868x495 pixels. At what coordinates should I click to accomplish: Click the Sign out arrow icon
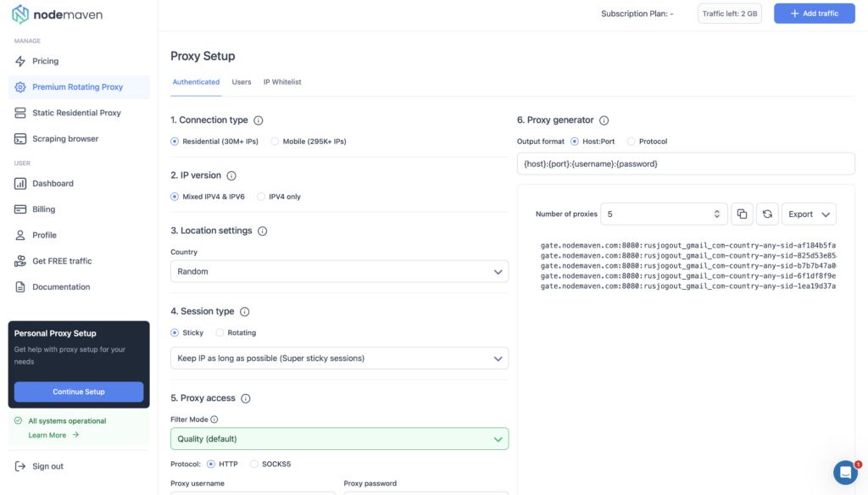(x=20, y=466)
